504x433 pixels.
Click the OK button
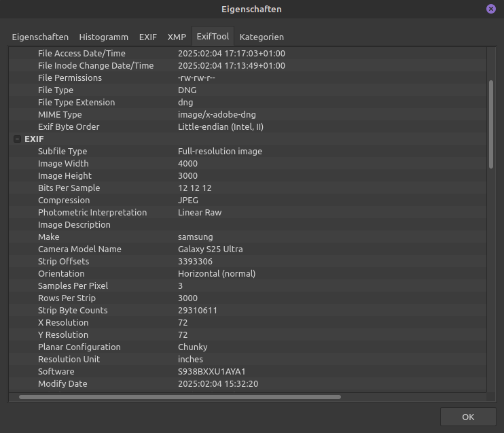(467, 417)
